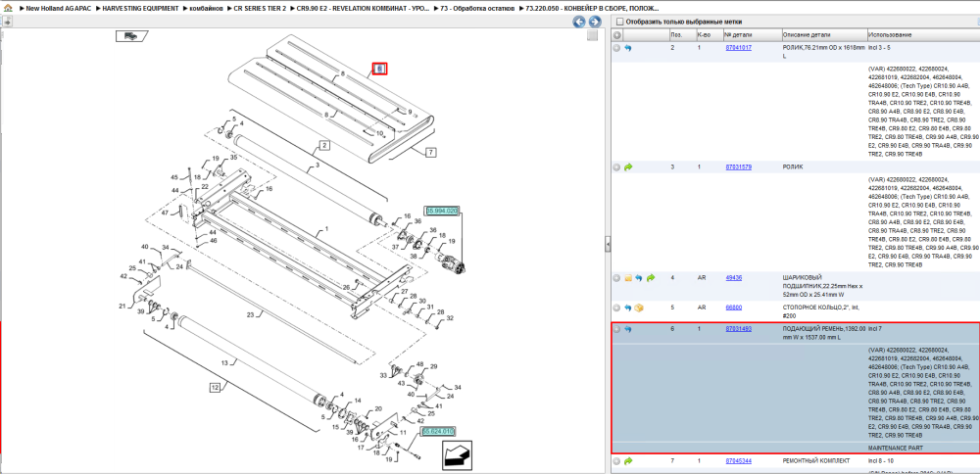The height and width of the screenshot is (474, 980).
Task: Select MAINTENANCE PART text in row 6
Action: pos(896,448)
